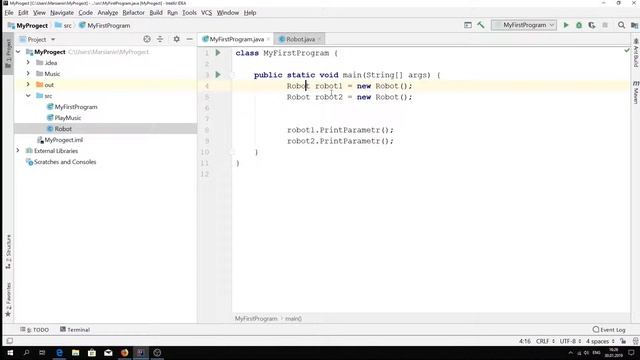Hide the Project tool window

click(x=189, y=39)
